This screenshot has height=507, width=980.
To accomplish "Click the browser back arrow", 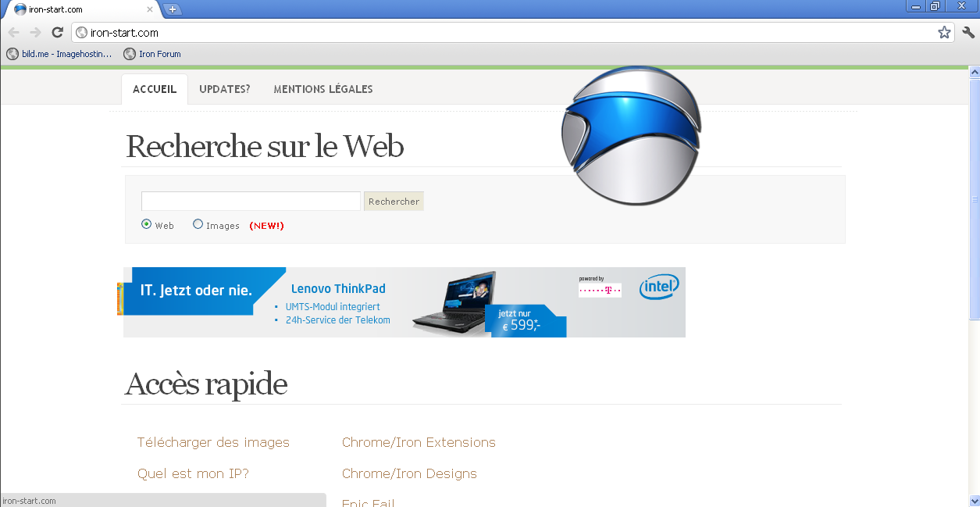I will click(x=13, y=32).
